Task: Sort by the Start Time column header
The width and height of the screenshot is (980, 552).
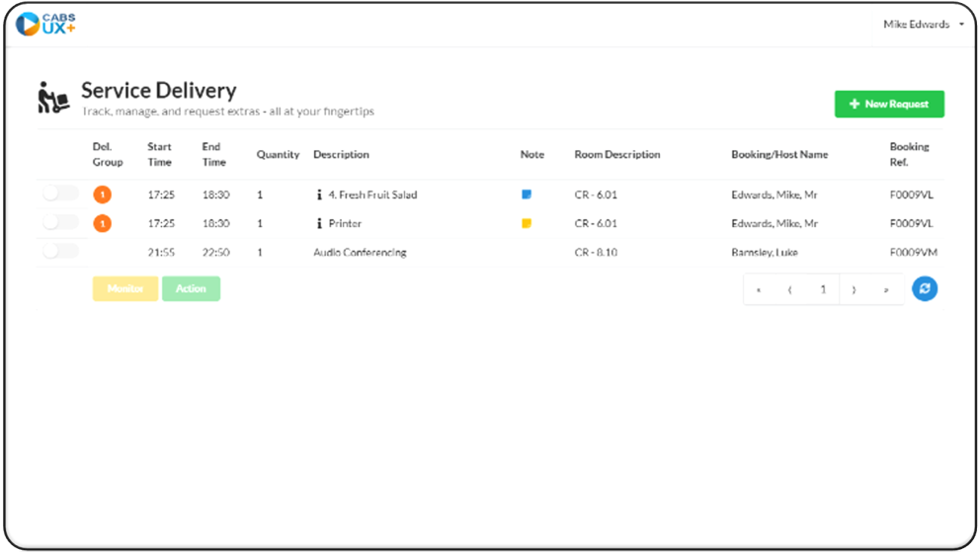Action: (x=159, y=154)
